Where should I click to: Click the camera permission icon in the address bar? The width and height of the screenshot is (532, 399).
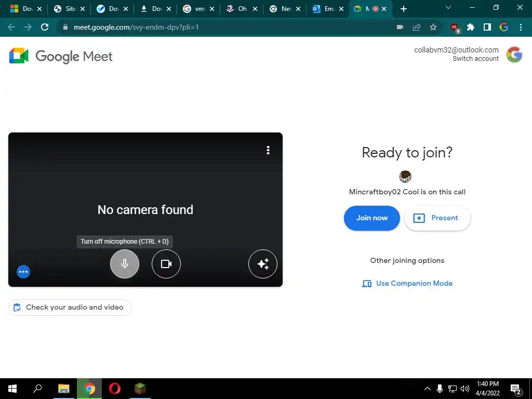pos(400,27)
